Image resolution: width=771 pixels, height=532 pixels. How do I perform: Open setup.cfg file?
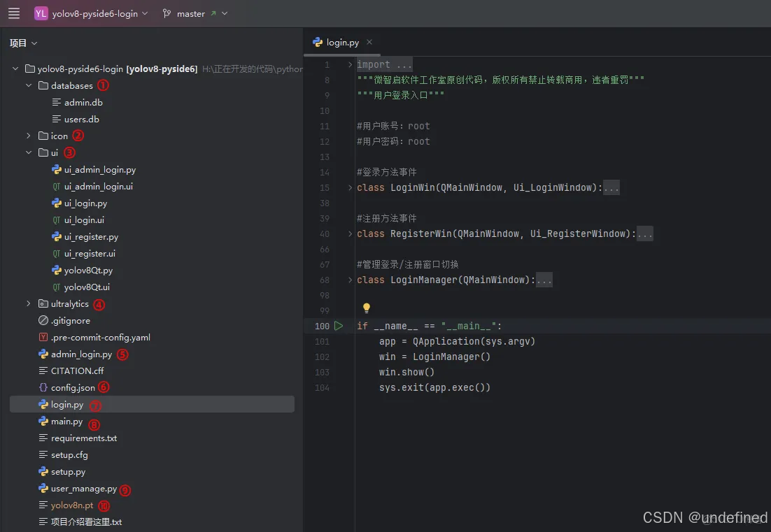click(69, 455)
